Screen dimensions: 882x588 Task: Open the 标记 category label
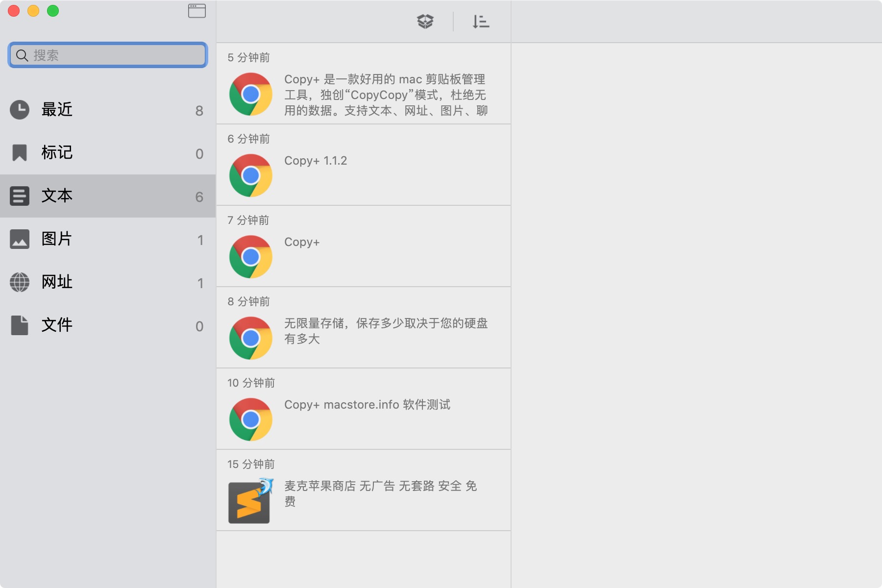pyautogui.click(x=57, y=152)
